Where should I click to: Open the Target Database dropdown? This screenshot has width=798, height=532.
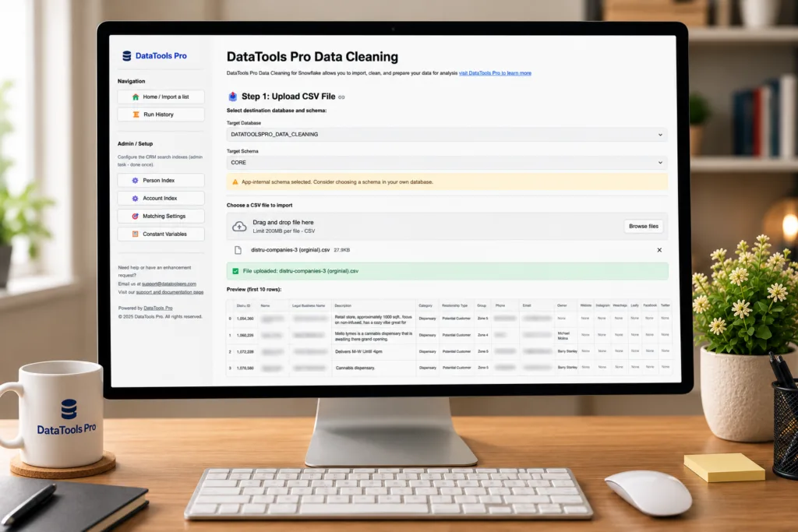tap(447, 135)
